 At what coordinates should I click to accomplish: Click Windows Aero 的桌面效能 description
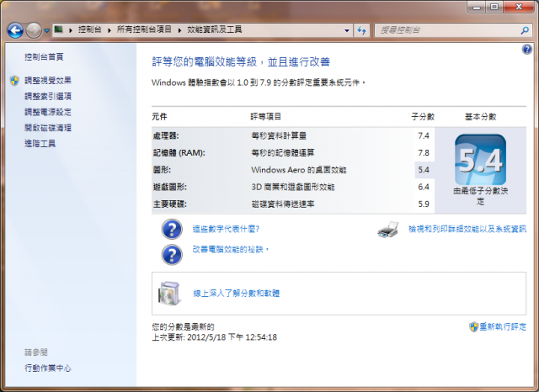[x=299, y=170]
